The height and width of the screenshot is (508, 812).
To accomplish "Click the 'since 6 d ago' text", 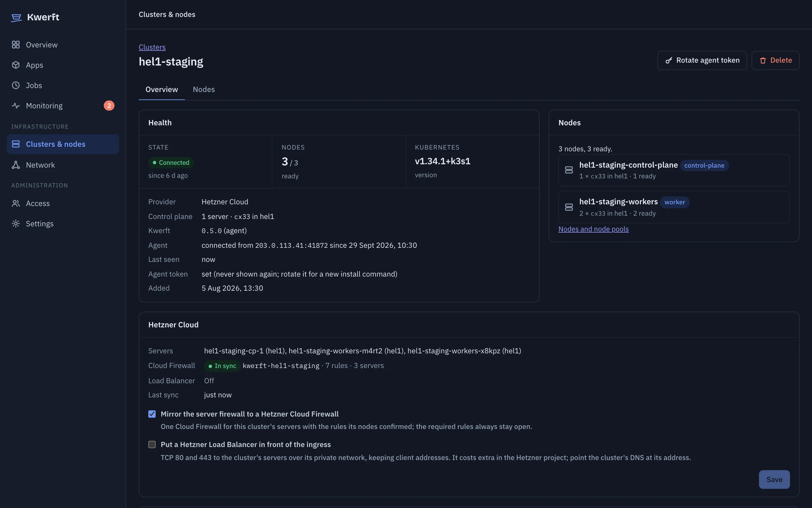I will [x=168, y=176].
